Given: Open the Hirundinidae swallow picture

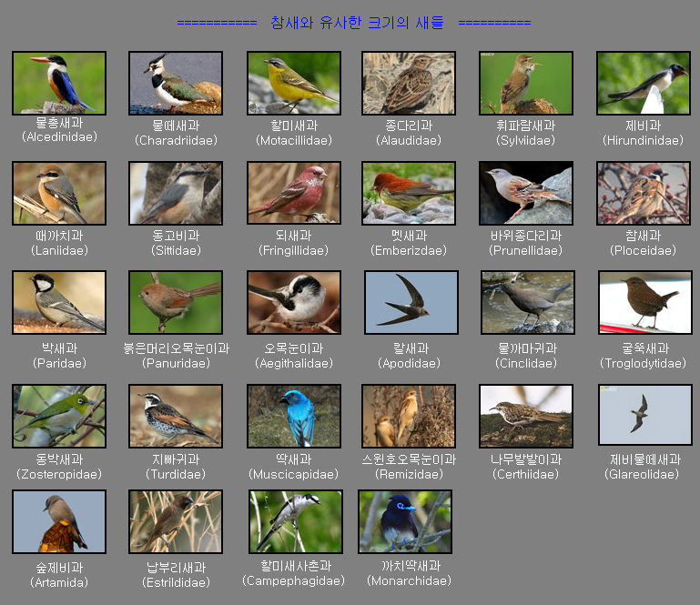Looking at the screenshot, I should pos(644,83).
